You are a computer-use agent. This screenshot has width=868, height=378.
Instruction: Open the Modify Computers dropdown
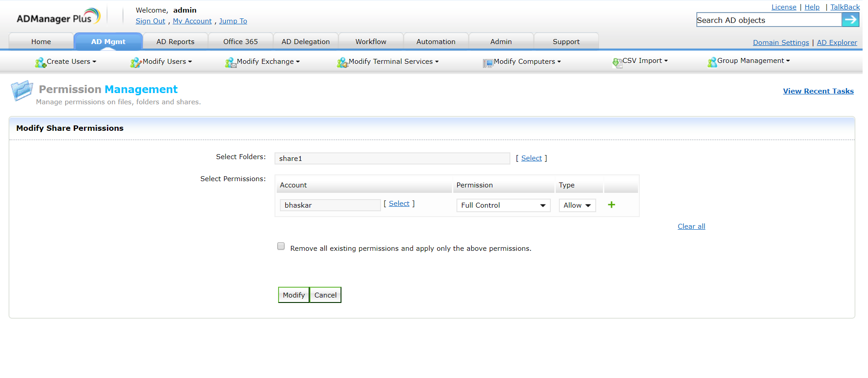pyautogui.click(x=527, y=62)
